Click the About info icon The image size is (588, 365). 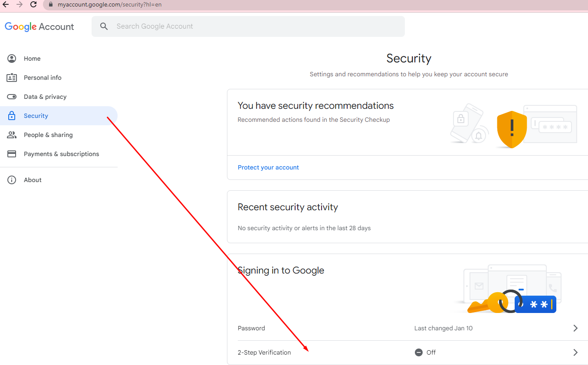12,180
